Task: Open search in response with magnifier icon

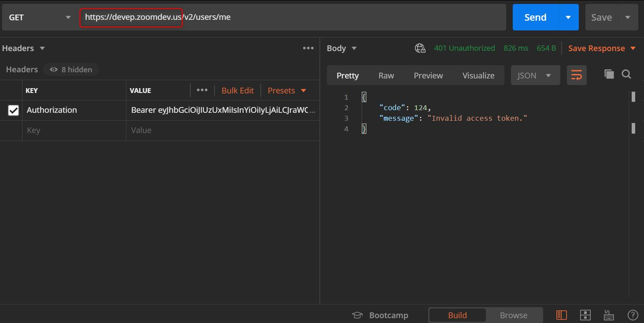Action: [x=626, y=74]
